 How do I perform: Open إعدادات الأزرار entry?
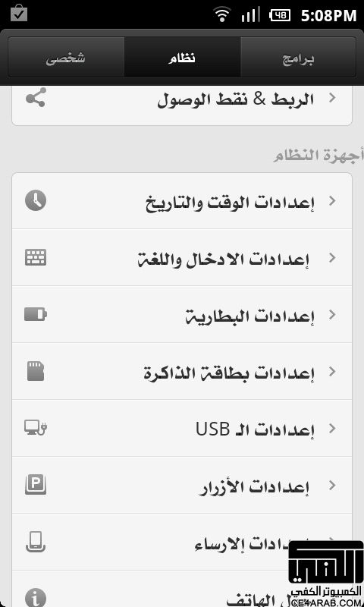(182, 485)
